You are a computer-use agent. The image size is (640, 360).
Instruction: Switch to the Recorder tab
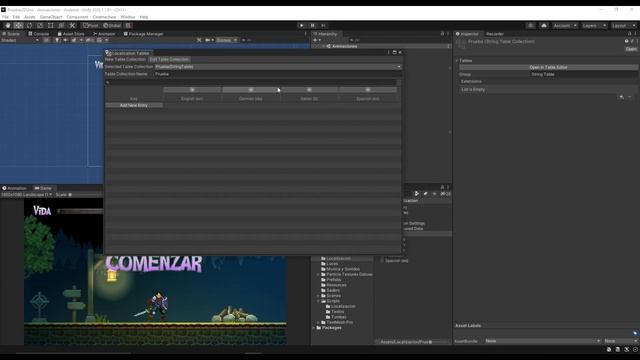click(495, 34)
